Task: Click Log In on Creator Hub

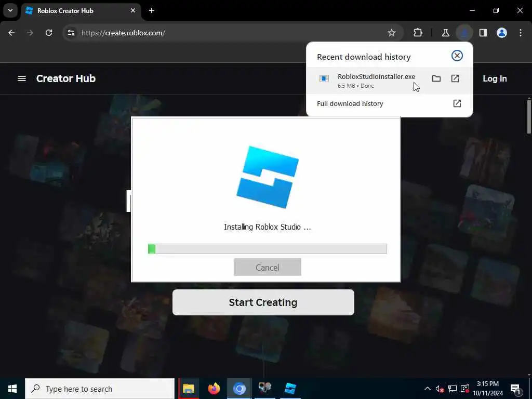Action: [x=495, y=78]
